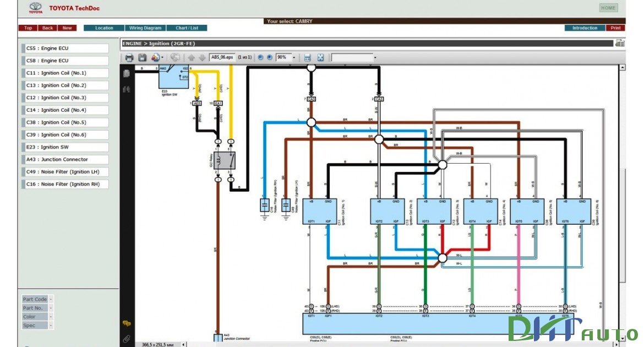Click the fit width scrolling mode icon

307,58
